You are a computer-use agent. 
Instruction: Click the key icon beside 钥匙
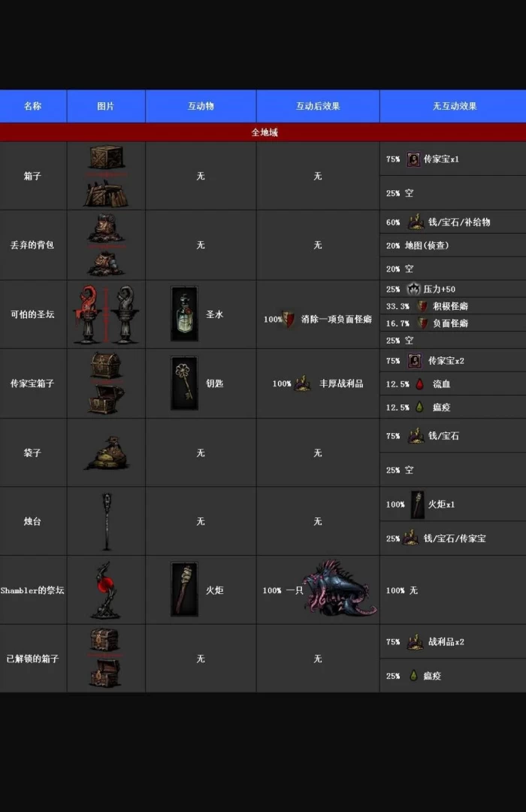(184, 383)
